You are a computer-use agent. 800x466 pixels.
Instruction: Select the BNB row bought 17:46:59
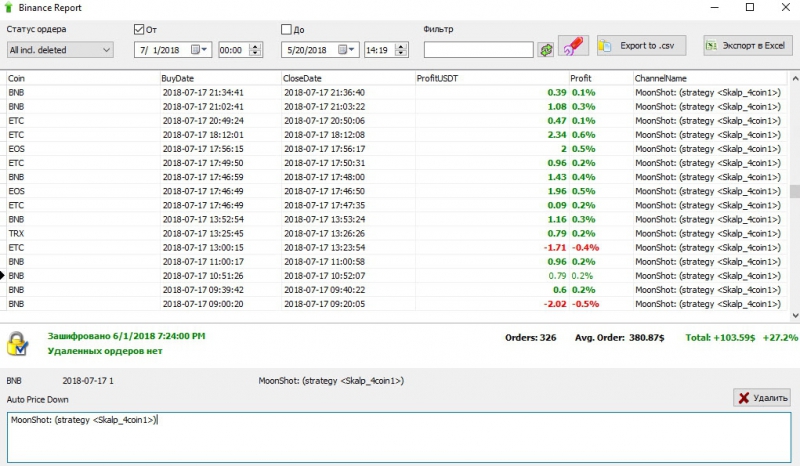tap(396, 177)
